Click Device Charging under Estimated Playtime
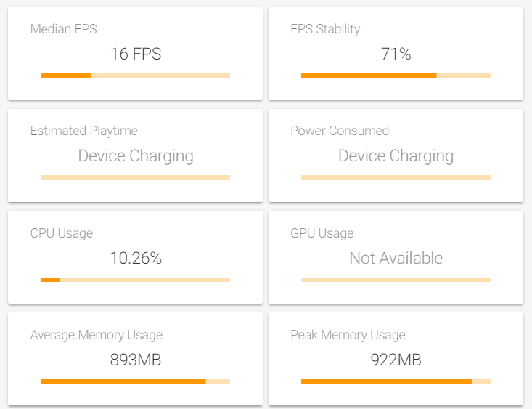The width and height of the screenshot is (532, 409). [136, 156]
